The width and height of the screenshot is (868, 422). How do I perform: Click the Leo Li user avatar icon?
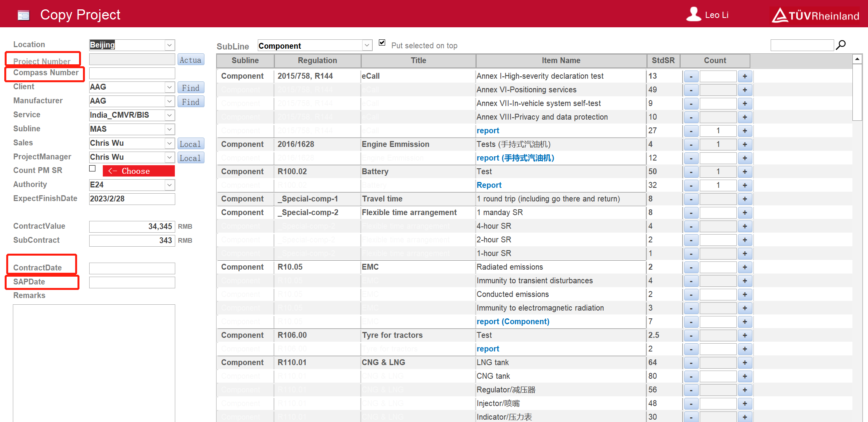click(x=694, y=14)
